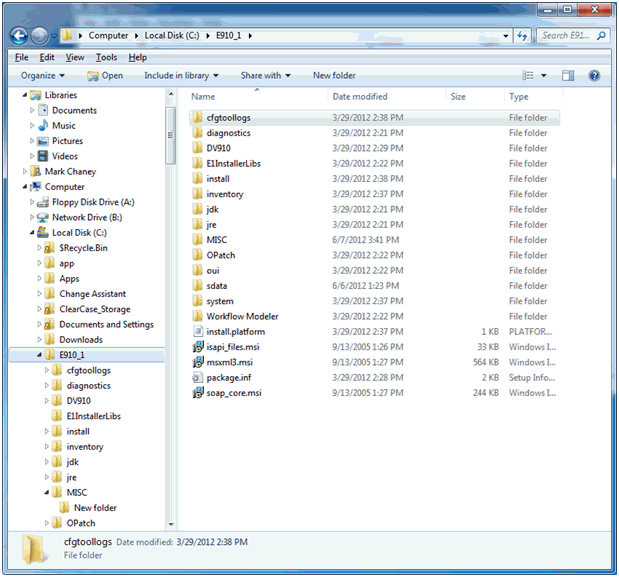Click the $Recycle.Bin locked folder icon
The width and height of the screenshot is (619, 577).
(49, 248)
